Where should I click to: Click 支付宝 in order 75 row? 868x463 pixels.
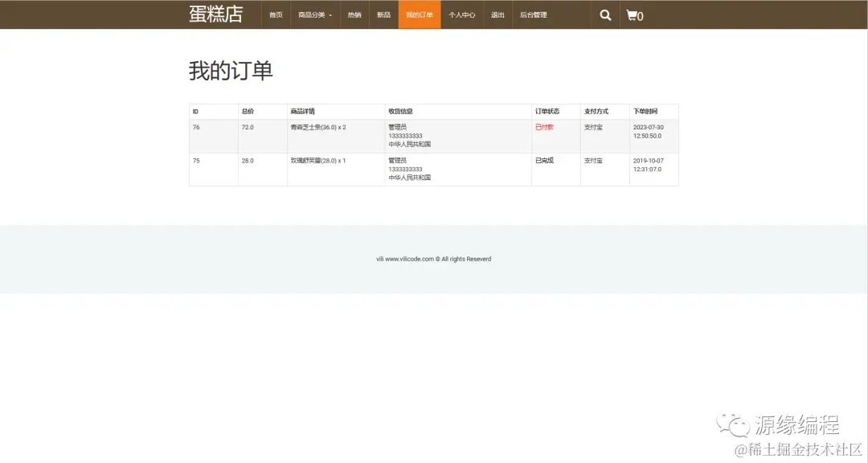point(593,161)
